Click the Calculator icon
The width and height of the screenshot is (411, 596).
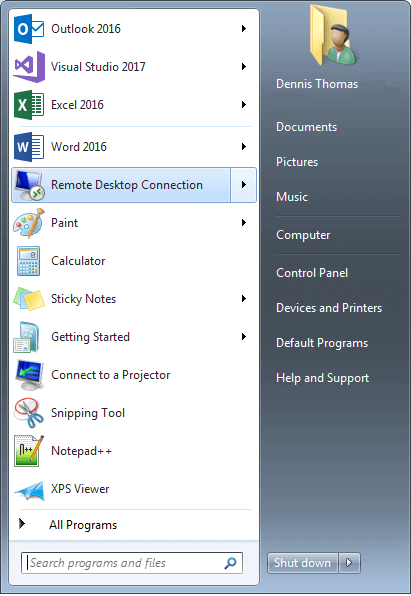pyautogui.click(x=28, y=261)
